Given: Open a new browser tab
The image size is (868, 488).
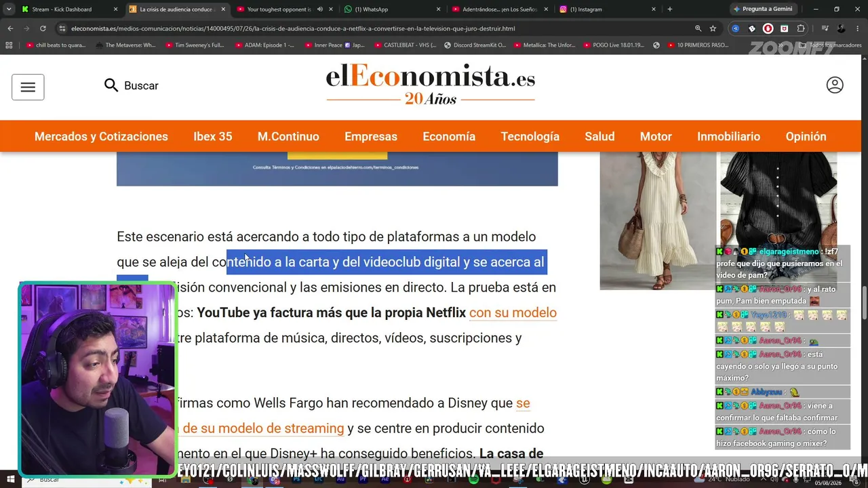Looking at the screenshot, I should point(669,9).
